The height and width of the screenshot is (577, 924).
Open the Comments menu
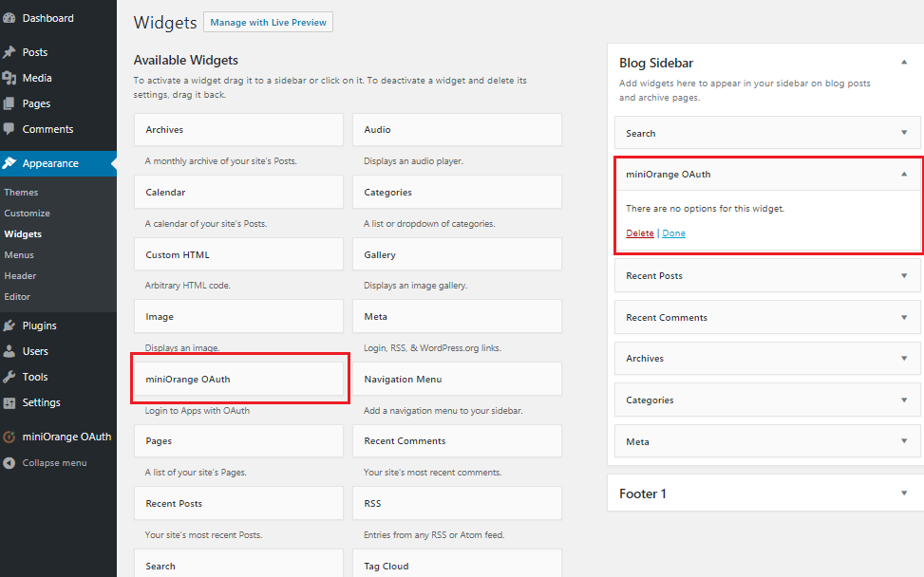tap(47, 129)
